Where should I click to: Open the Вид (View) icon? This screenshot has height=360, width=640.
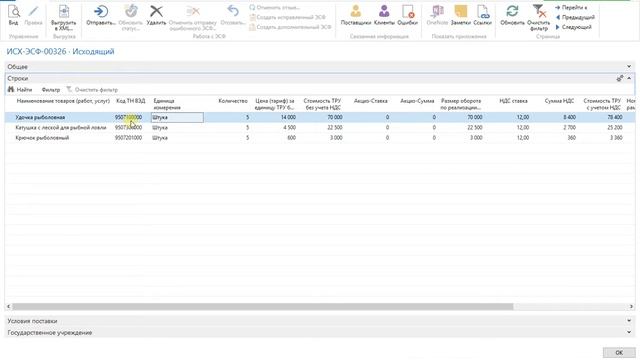13,15
